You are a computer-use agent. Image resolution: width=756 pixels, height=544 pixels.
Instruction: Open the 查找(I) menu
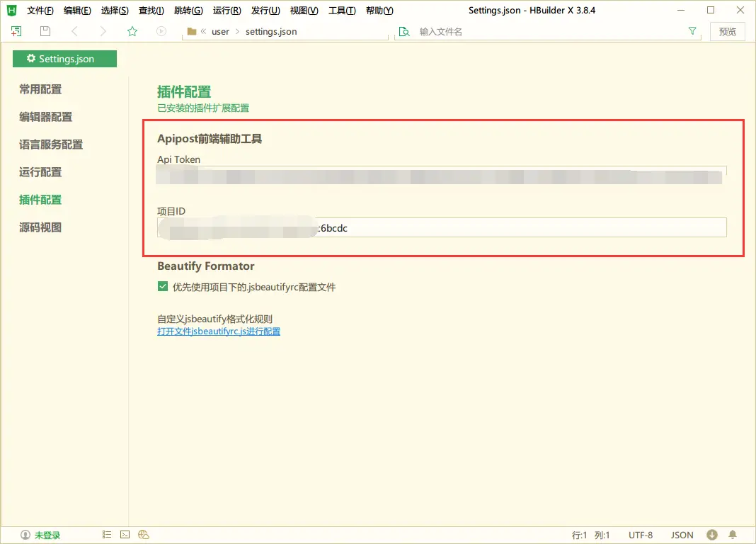pos(151,11)
